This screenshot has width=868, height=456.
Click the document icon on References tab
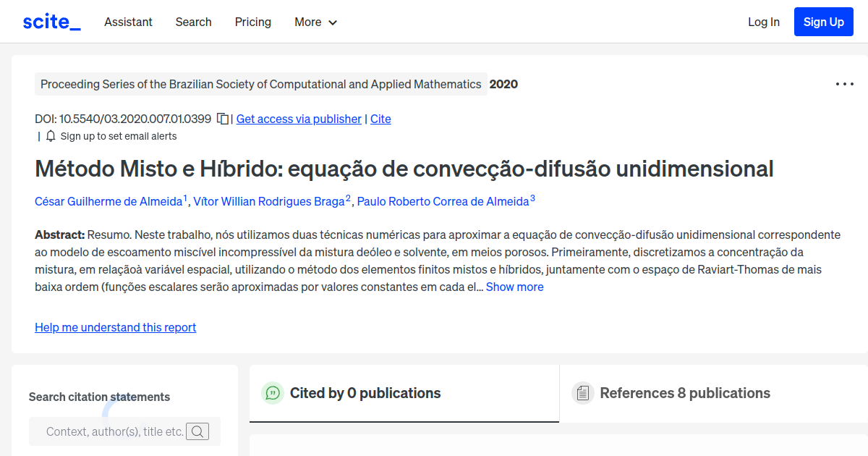point(582,393)
